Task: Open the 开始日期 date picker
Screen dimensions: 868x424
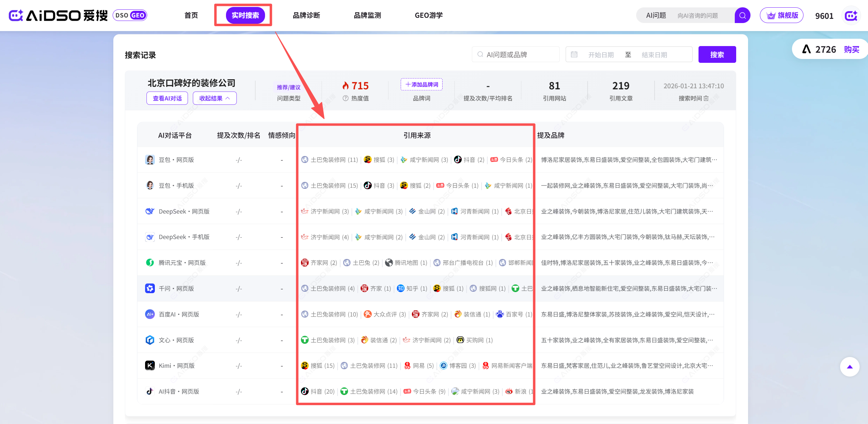Action: pos(601,55)
